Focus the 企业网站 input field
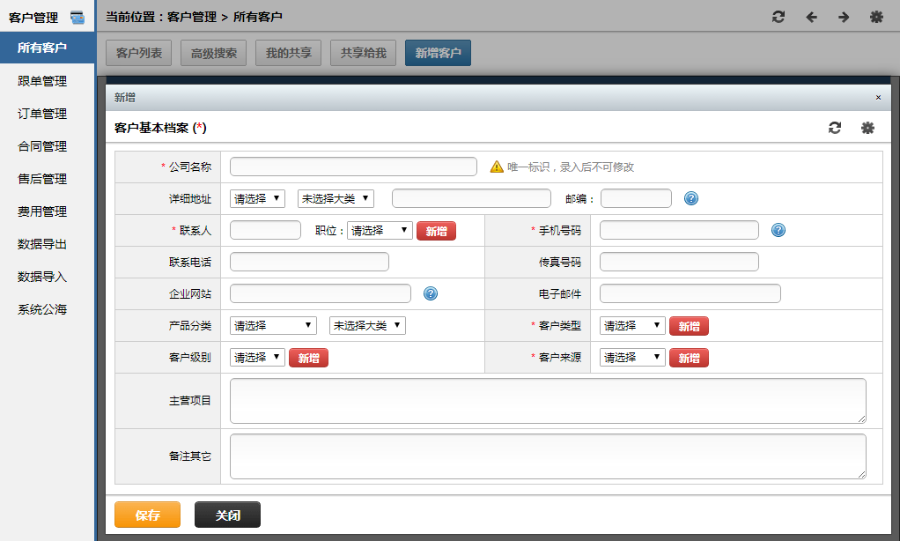 click(x=320, y=293)
